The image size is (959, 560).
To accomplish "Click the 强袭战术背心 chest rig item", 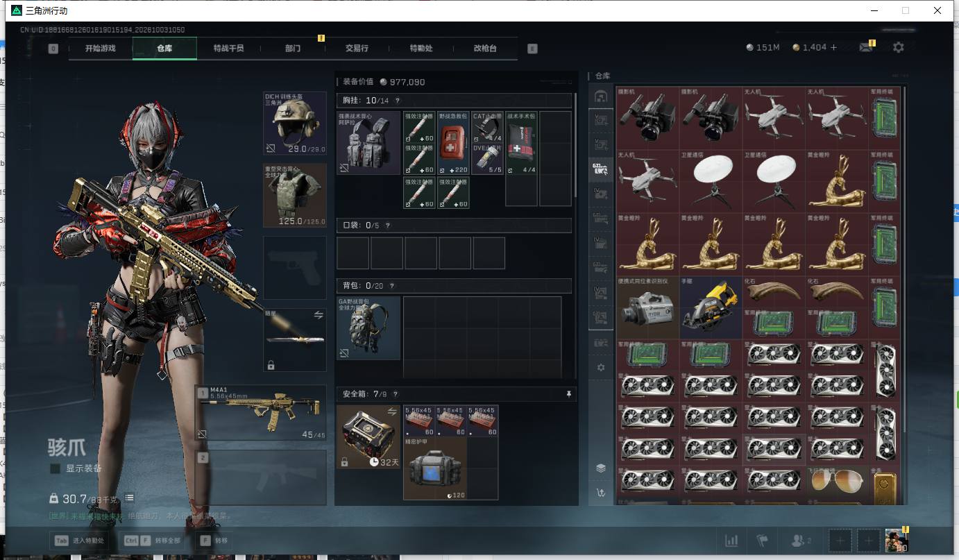I will [368, 142].
